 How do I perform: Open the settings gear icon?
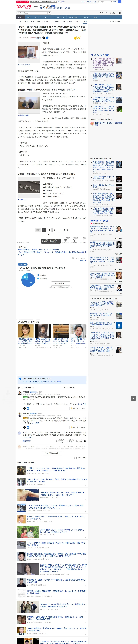[120, 13]
